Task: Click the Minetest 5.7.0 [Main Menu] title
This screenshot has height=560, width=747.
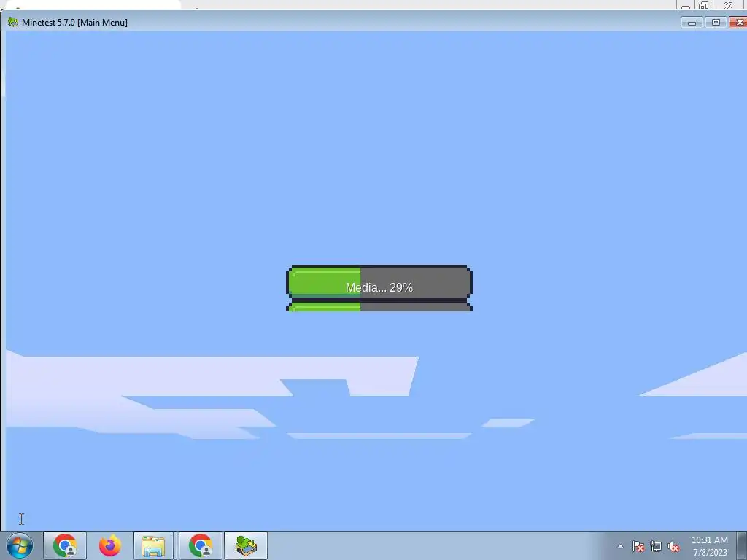Action: pyautogui.click(x=75, y=23)
